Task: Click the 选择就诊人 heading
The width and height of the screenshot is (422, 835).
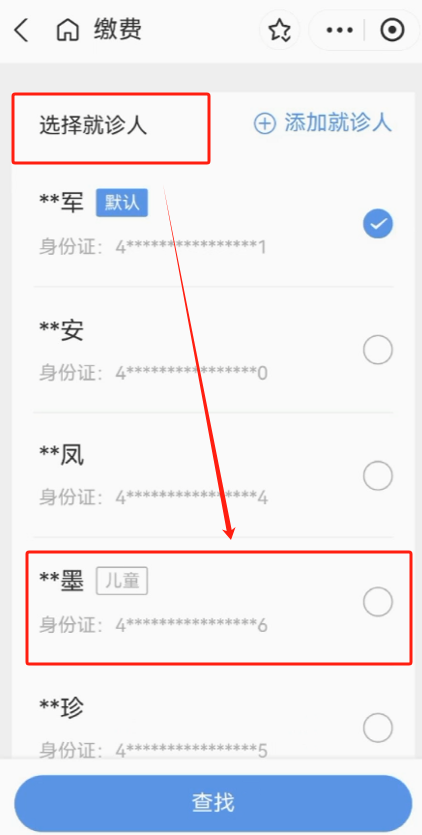Action: (93, 127)
